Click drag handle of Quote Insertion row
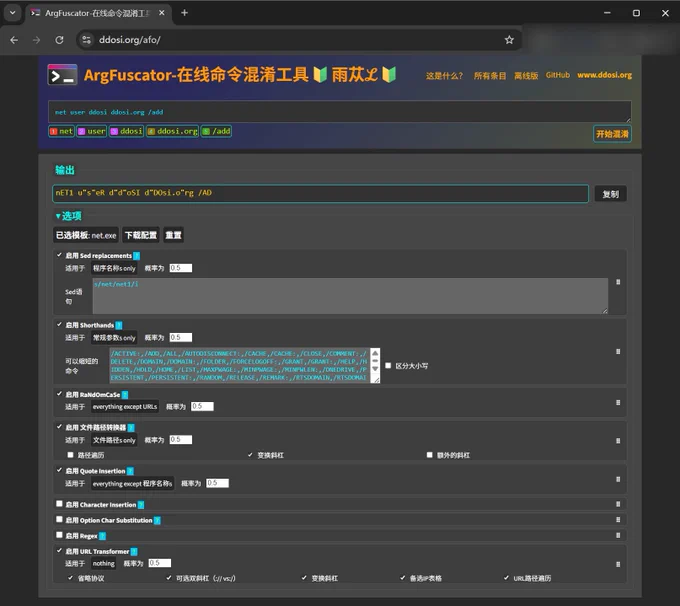Screen dimensions: 680x606 (618, 479)
